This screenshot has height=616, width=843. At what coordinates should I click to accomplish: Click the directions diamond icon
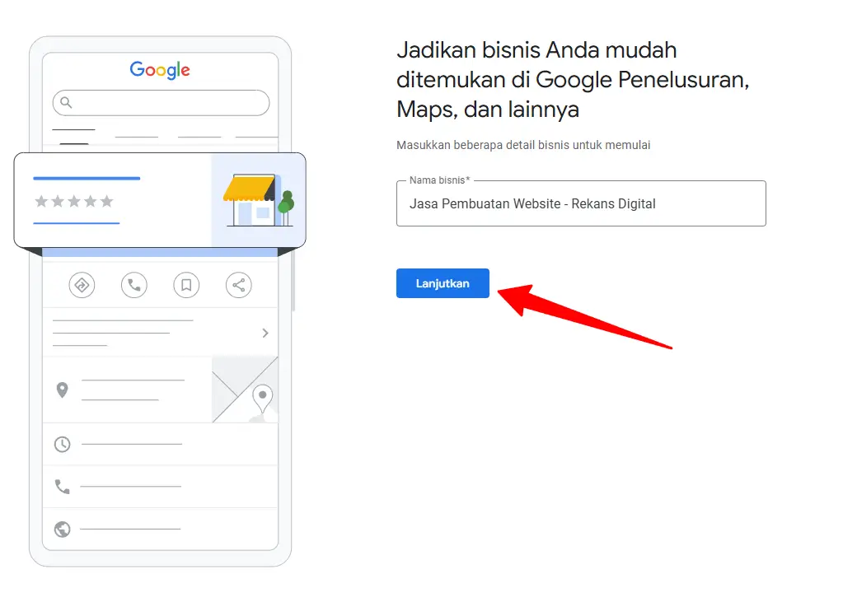coord(82,285)
